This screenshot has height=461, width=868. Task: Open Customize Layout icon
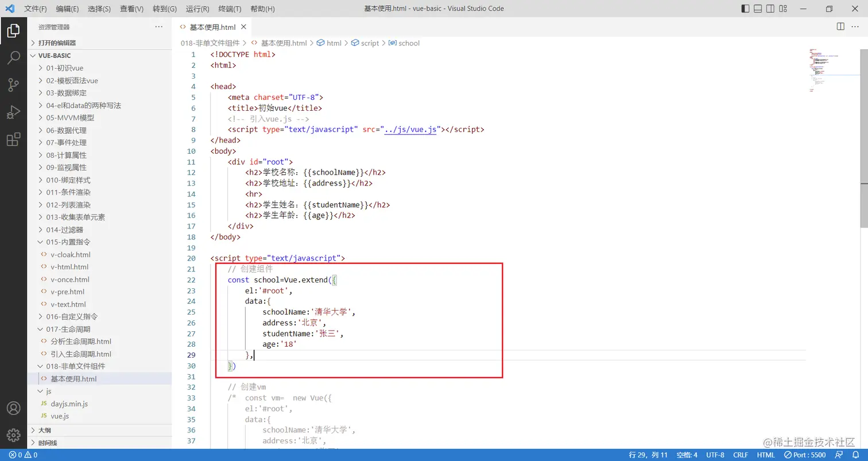click(783, 9)
